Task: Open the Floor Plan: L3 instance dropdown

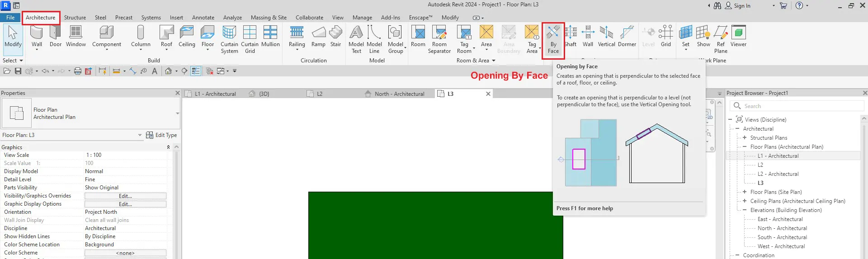Action: click(140, 135)
